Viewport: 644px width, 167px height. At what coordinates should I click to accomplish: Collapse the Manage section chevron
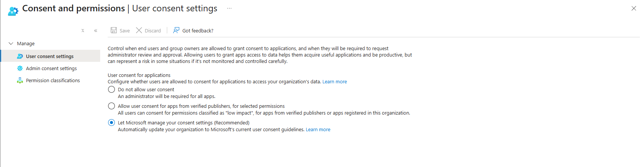click(11, 43)
